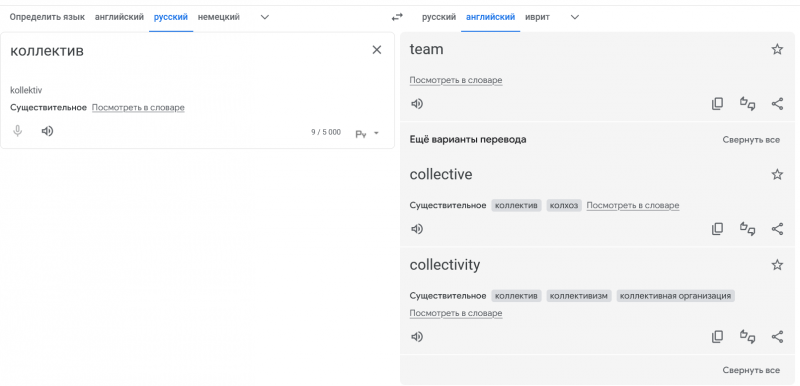
Task: Star the collectivity translation
Action: 777,265
